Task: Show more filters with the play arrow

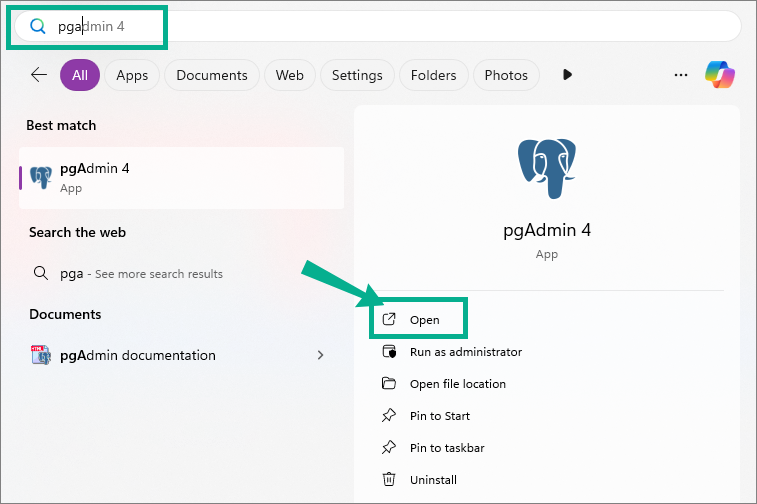Action: [x=567, y=75]
